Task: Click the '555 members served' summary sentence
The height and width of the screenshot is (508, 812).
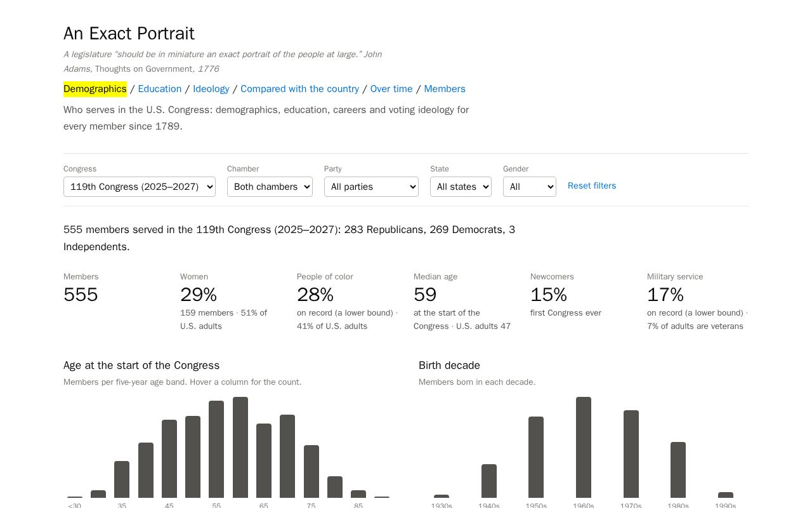Action: coord(289,238)
